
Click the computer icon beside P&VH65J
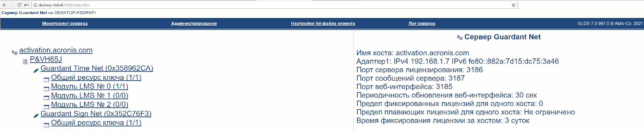(x=25, y=62)
